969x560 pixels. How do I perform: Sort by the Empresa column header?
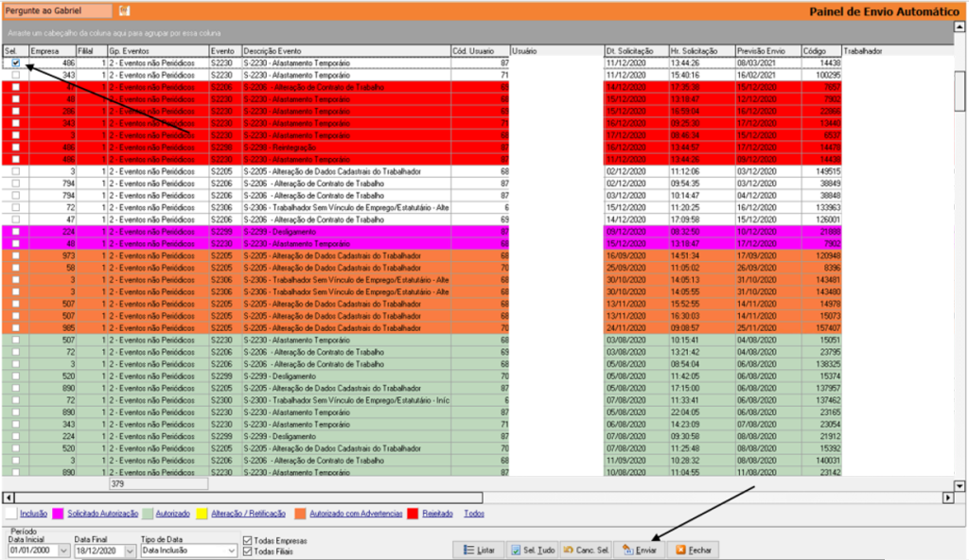coord(53,51)
